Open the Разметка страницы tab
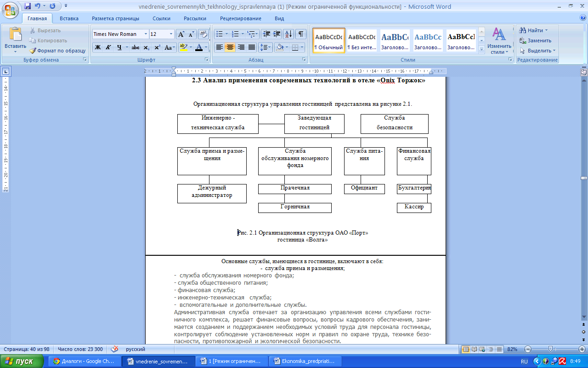Viewport: 588px width, 368px height. pyautogui.click(x=115, y=18)
